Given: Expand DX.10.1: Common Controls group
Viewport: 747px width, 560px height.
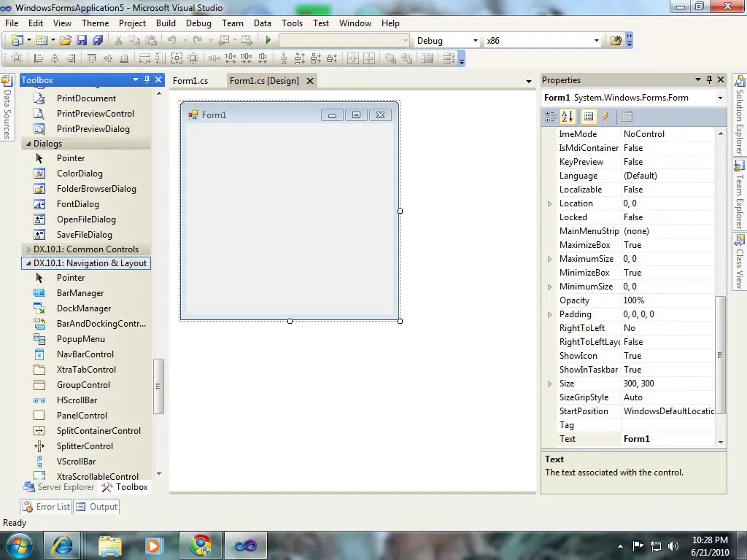Looking at the screenshot, I should 29,249.
